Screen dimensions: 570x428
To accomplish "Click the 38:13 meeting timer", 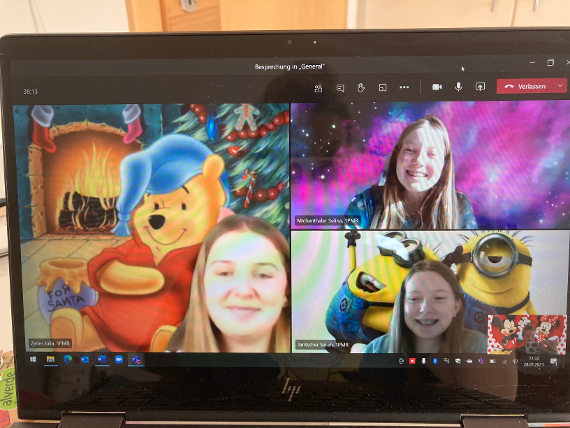I will (31, 92).
